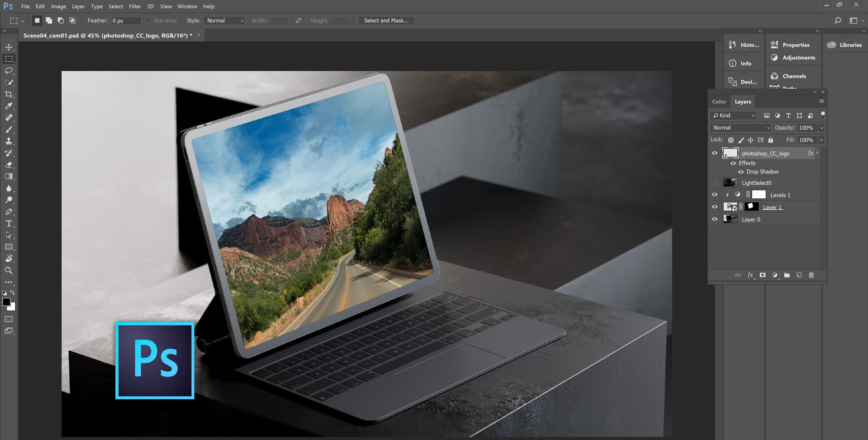Select the Eyedropper tool
868x440 pixels.
9,106
